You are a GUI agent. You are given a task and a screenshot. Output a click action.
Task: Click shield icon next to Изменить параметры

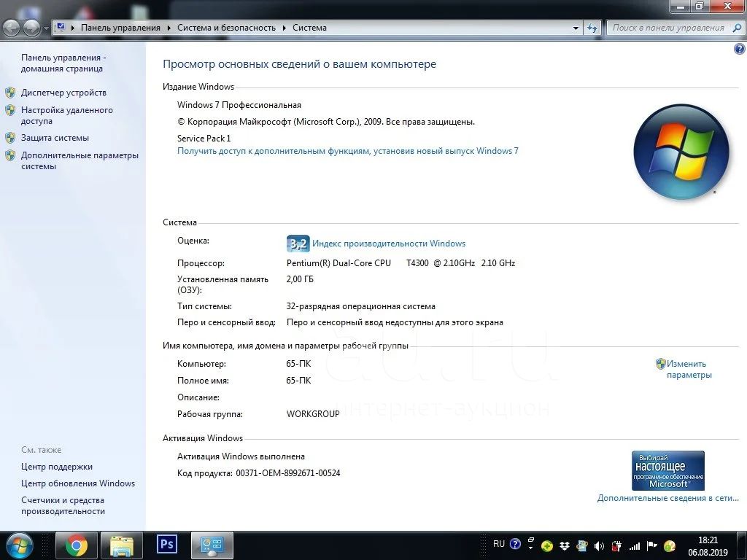point(660,364)
